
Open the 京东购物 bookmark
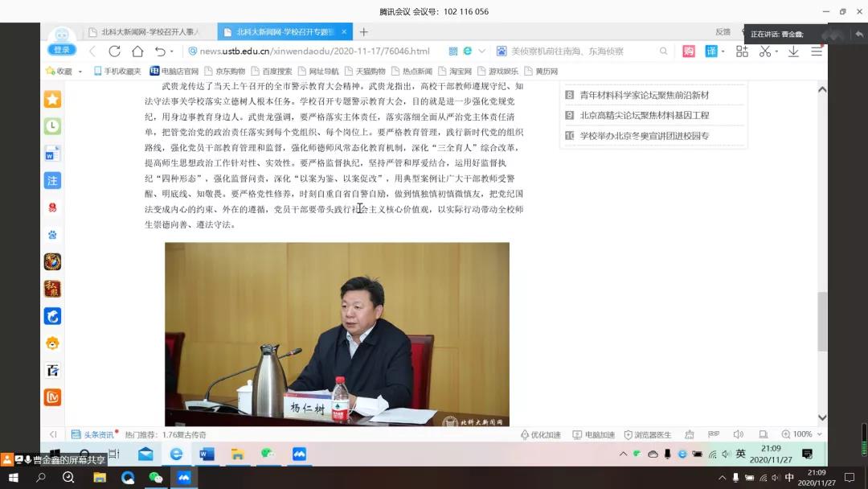(225, 72)
